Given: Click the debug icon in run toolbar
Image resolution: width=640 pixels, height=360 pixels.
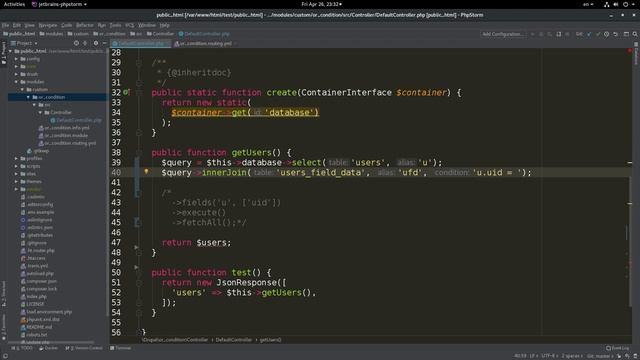Looking at the screenshot, I should (x=541, y=34).
